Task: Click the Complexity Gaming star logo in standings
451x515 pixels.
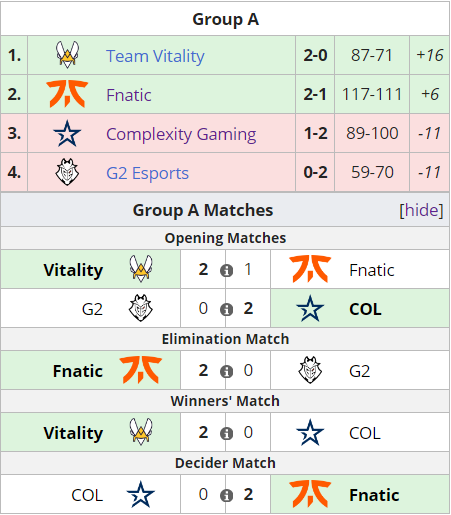Action: coord(67,133)
